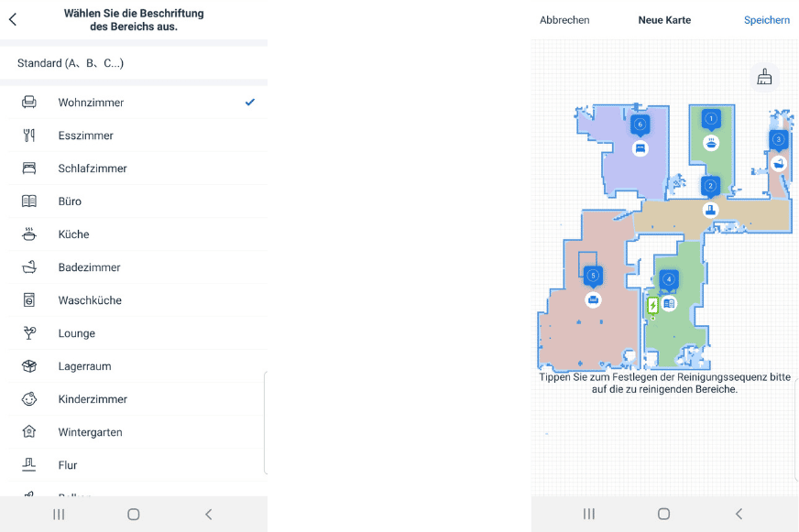Image resolution: width=799 pixels, height=532 pixels.
Task: Tap the Esszimmer fork and knife icon
Action: click(x=29, y=136)
